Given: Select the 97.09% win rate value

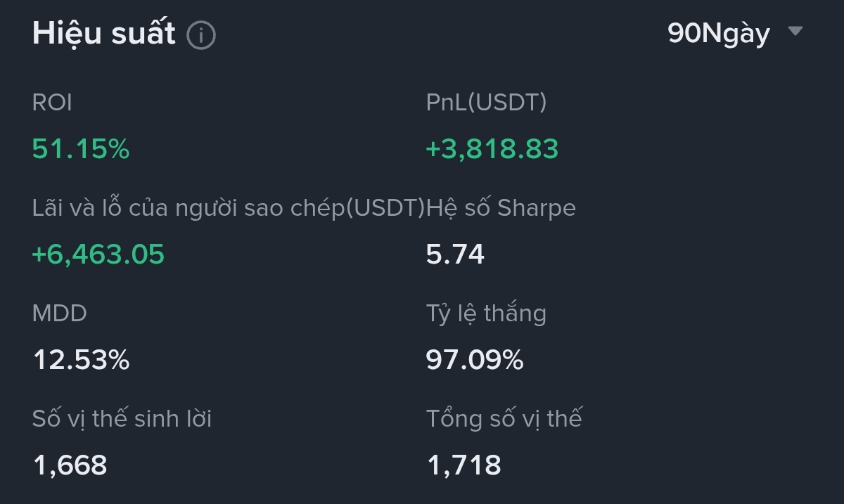Looking at the screenshot, I should (x=475, y=360).
